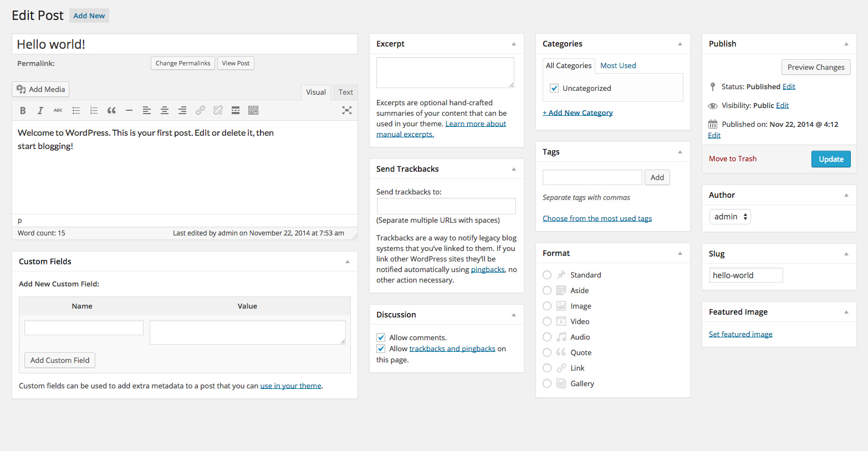Viewport: 868px width, 451px height.
Task: Collapse the Custom Fields panel
Action: click(x=348, y=262)
